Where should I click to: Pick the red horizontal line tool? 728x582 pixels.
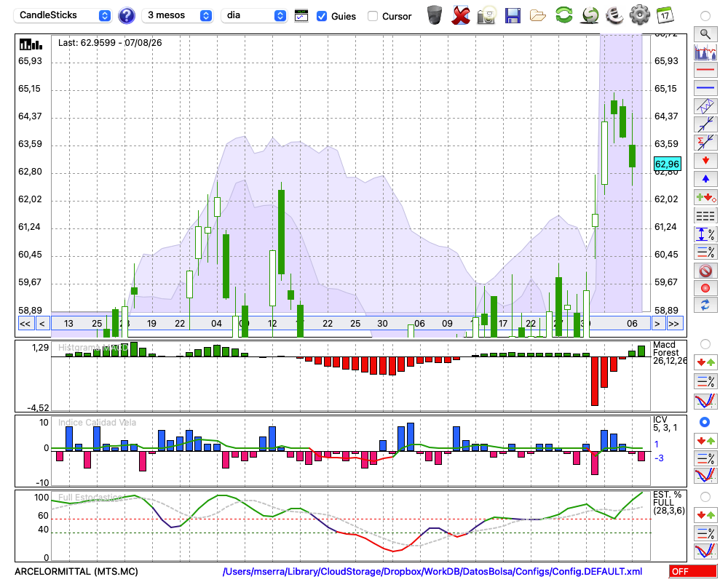pos(705,70)
